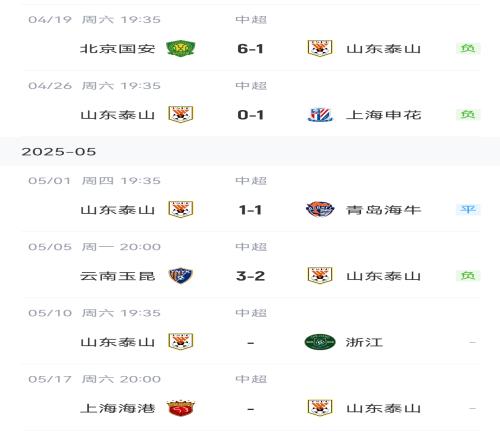This screenshot has width=500, height=440.
Task: Click the Yunnan Yukun team crest
Action: point(180,276)
